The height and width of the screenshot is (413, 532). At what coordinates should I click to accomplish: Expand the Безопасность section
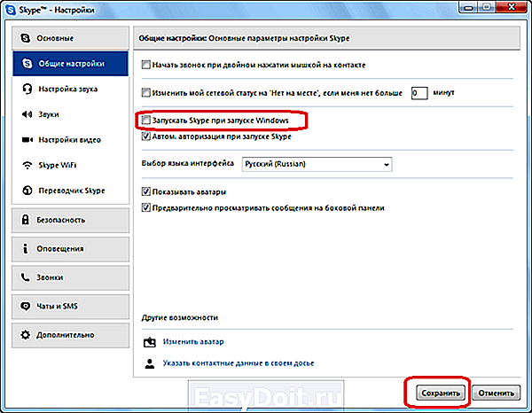coord(71,220)
